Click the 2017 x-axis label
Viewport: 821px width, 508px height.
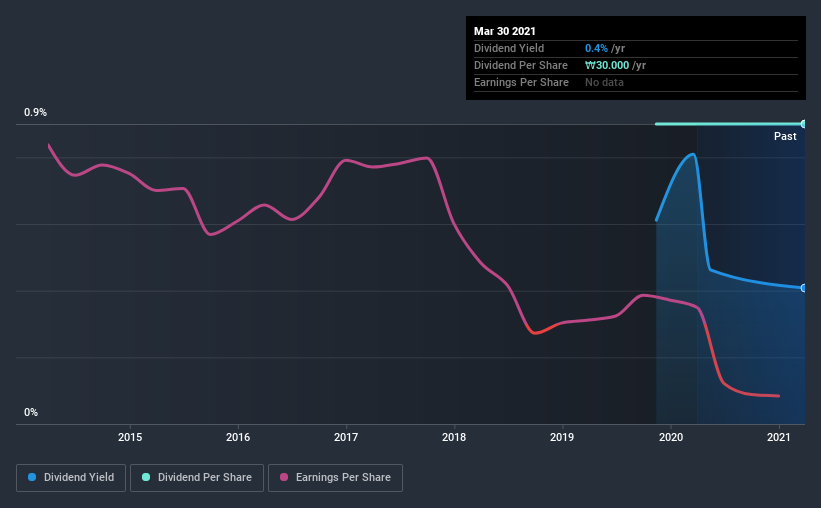(x=346, y=437)
